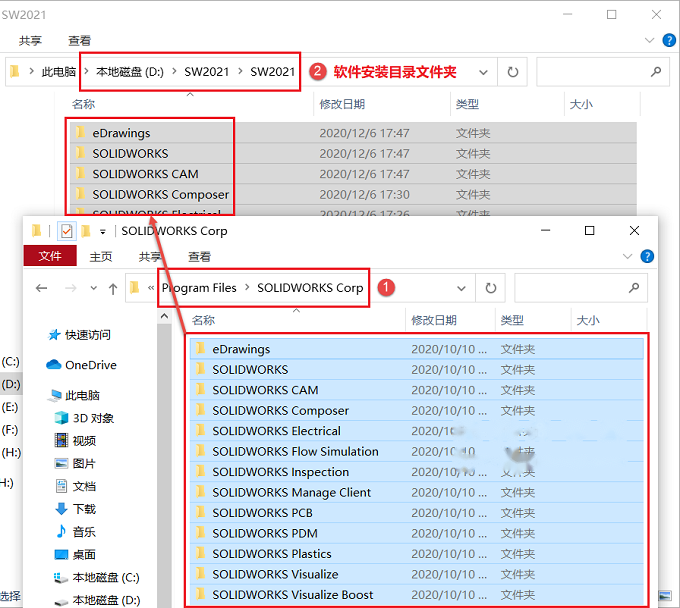
Task: Select SOLIDWORKS CAM folder in SOLIDWORKS Corp window
Action: click(416, 390)
